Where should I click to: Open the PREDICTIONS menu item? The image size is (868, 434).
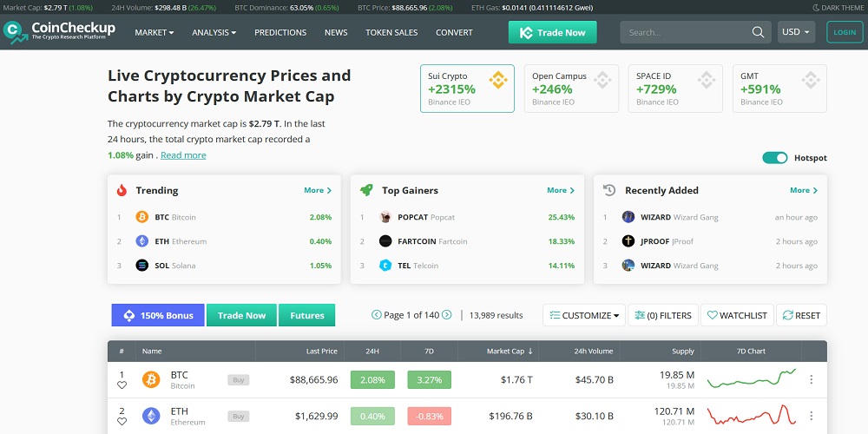(x=280, y=32)
